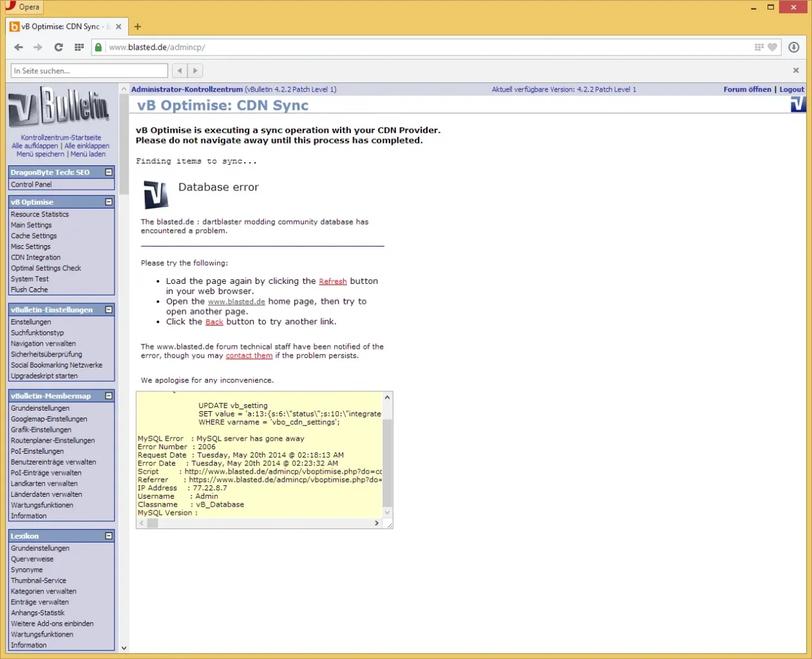812x659 pixels.
Task: Click sidebar scrollbar down arrow
Action: 124,648
